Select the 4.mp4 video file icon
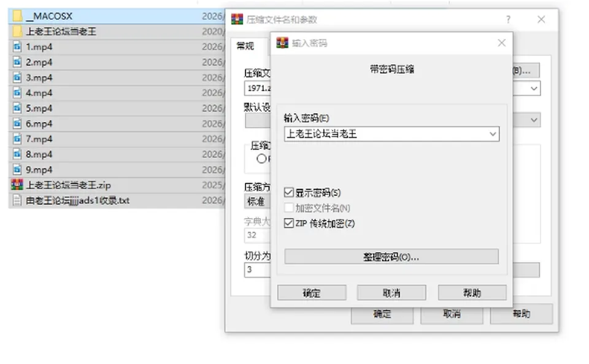The width and height of the screenshot is (589, 364). click(17, 93)
